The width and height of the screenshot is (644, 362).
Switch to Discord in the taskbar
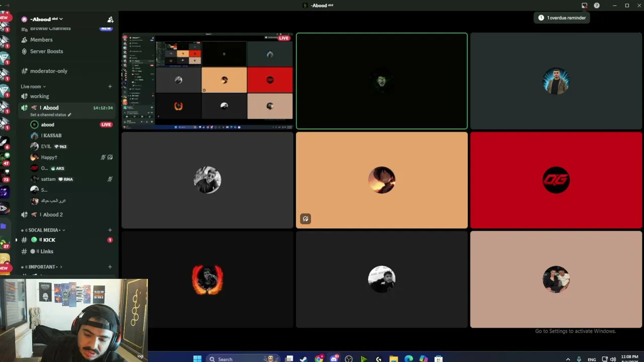[x=334, y=359]
